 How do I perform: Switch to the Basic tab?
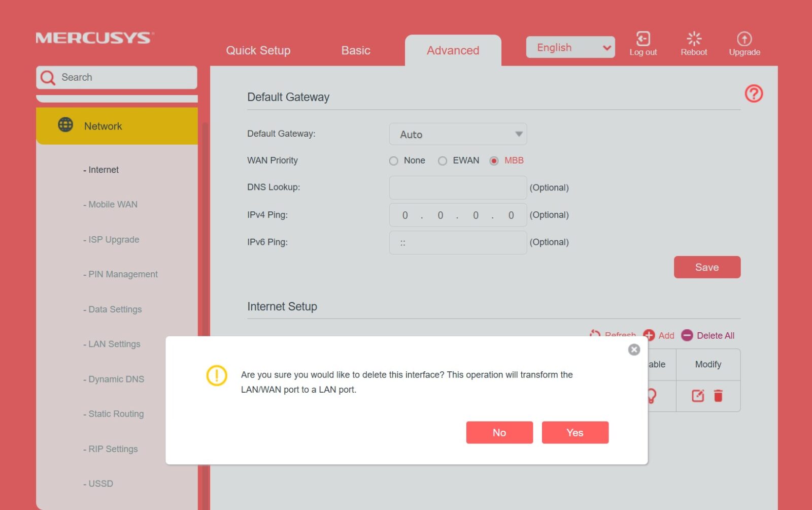355,50
